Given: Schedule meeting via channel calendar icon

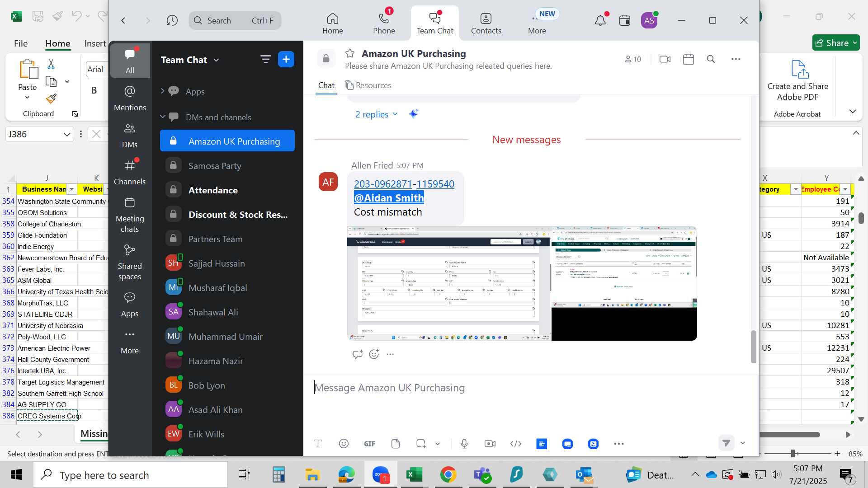Looking at the screenshot, I should tap(689, 59).
